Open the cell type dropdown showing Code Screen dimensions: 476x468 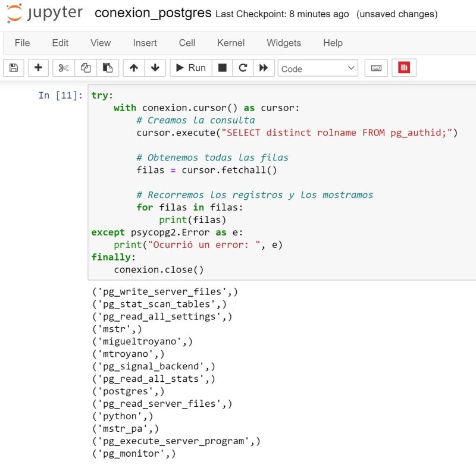[x=317, y=67]
